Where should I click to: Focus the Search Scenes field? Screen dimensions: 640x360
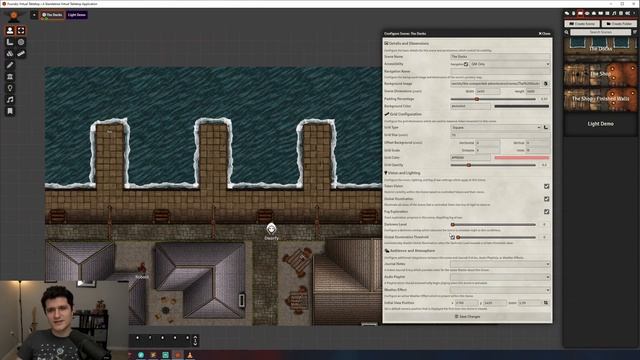(x=600, y=32)
